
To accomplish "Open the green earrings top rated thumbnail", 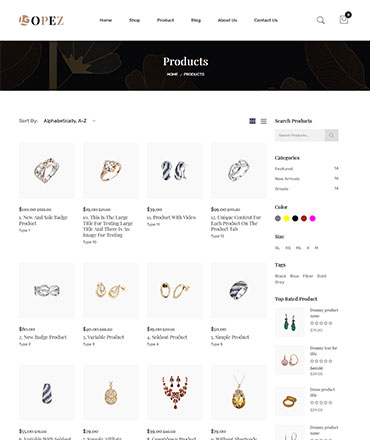I will pyautogui.click(x=289, y=322).
